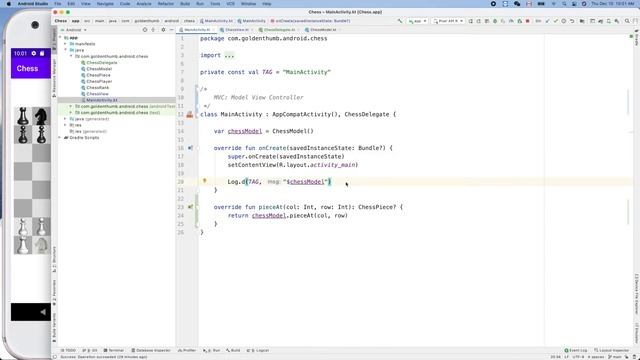Open the Run menu
Screen dimensions: 640x360
[x=200, y=4]
